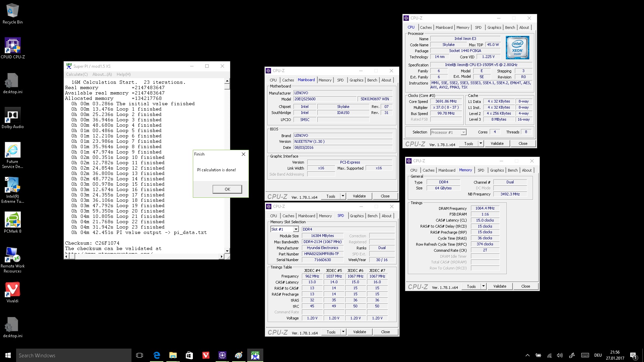Screen dimensions: 644x362
Task: Click Validate in CPU window
Action: click(497, 143)
